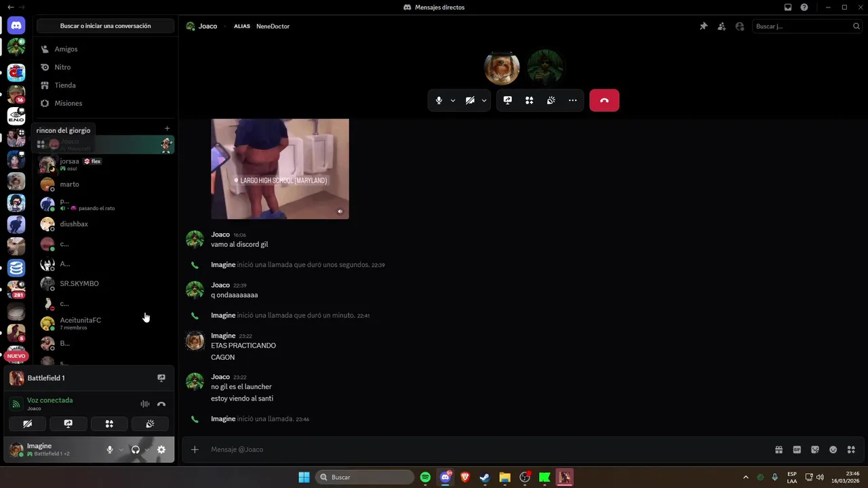Viewport: 868px width, 488px height.
Task: Click the Joaco name in the chat header
Action: click(x=208, y=26)
